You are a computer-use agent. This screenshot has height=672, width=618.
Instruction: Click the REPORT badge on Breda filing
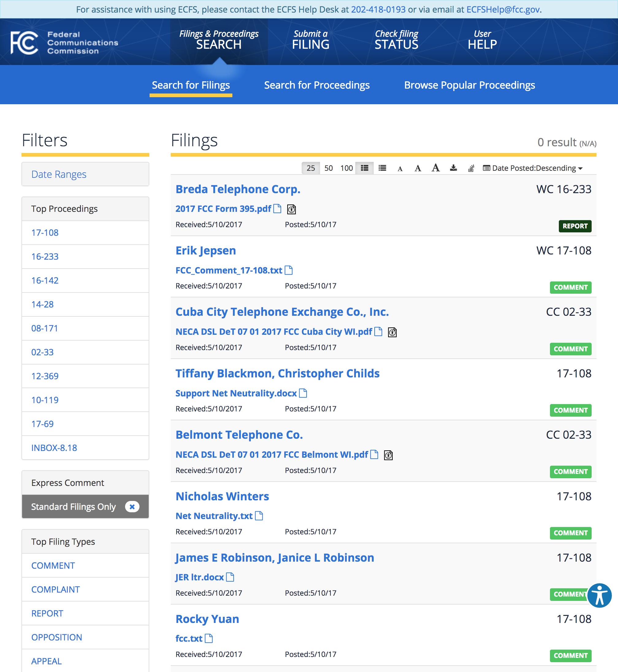(575, 226)
